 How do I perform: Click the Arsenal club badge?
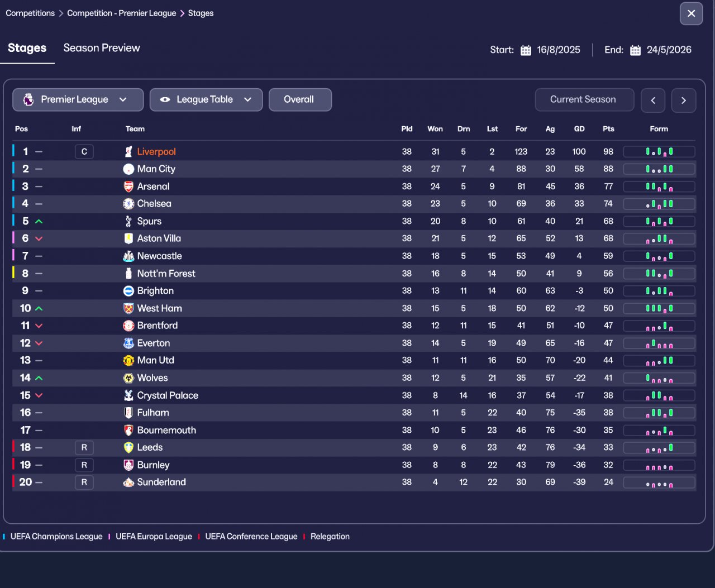click(128, 187)
